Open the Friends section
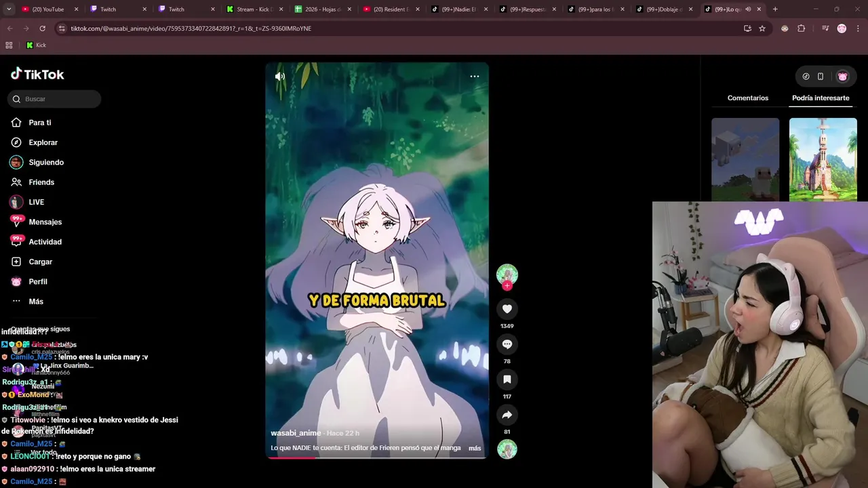 pos(41,182)
